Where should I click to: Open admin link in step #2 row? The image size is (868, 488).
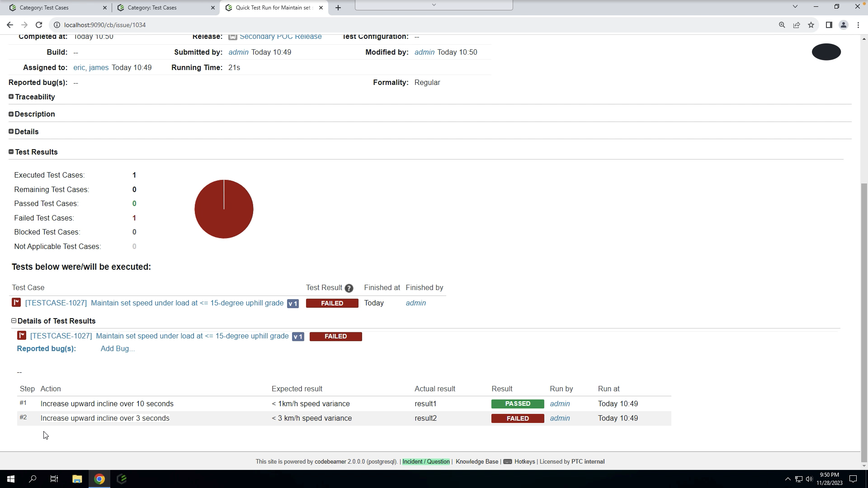[560, 418]
